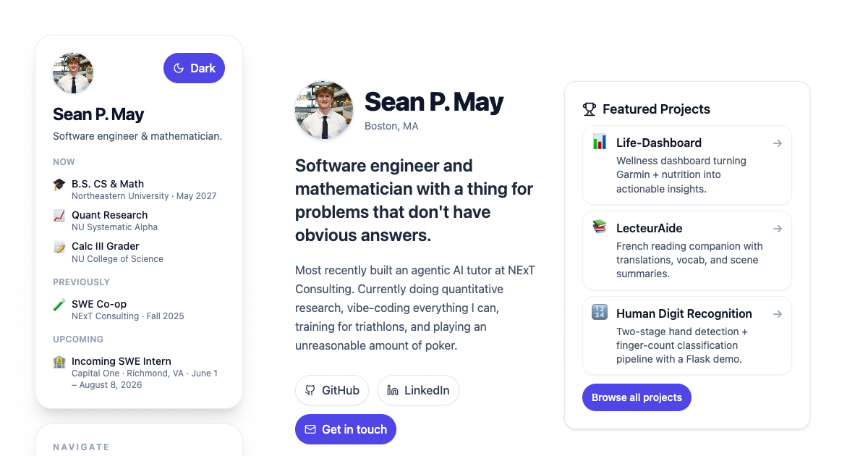
Task: Click the building icon beside Incoming SWE Intern
Action: point(59,361)
